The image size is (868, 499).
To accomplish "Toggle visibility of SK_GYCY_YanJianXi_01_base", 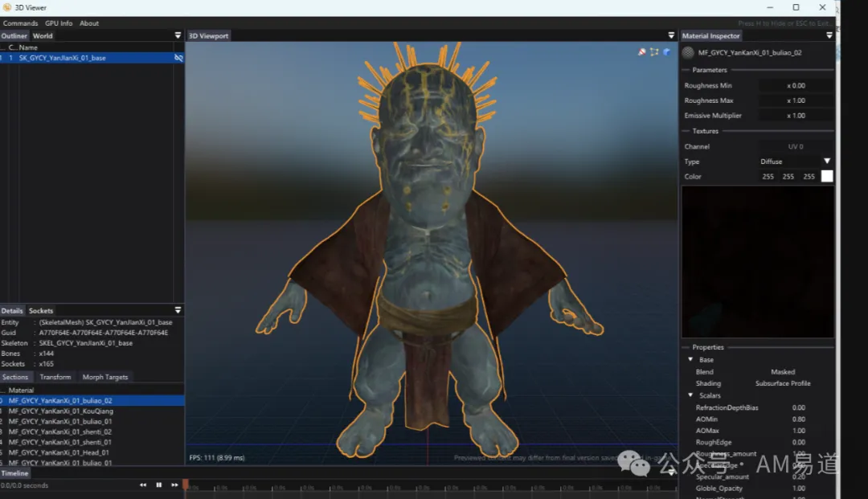I will (x=178, y=58).
